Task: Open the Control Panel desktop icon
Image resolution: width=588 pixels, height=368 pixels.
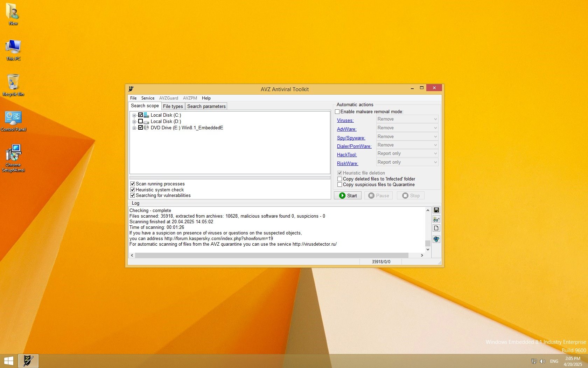Action: (x=13, y=121)
